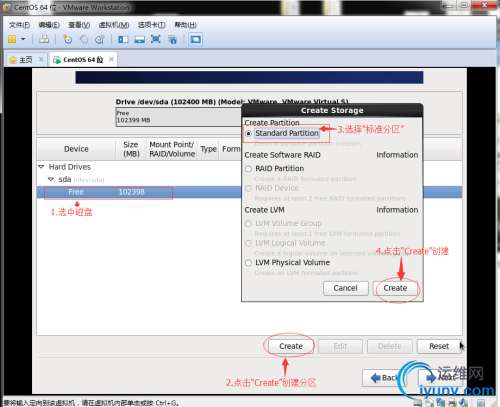Switch to the CentOS 64 位 tab

pyautogui.click(x=83, y=60)
